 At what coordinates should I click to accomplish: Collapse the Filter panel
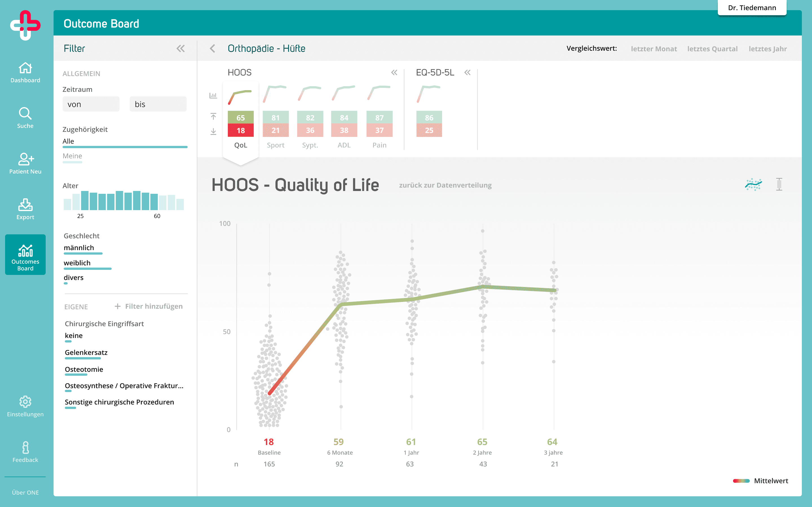point(180,49)
